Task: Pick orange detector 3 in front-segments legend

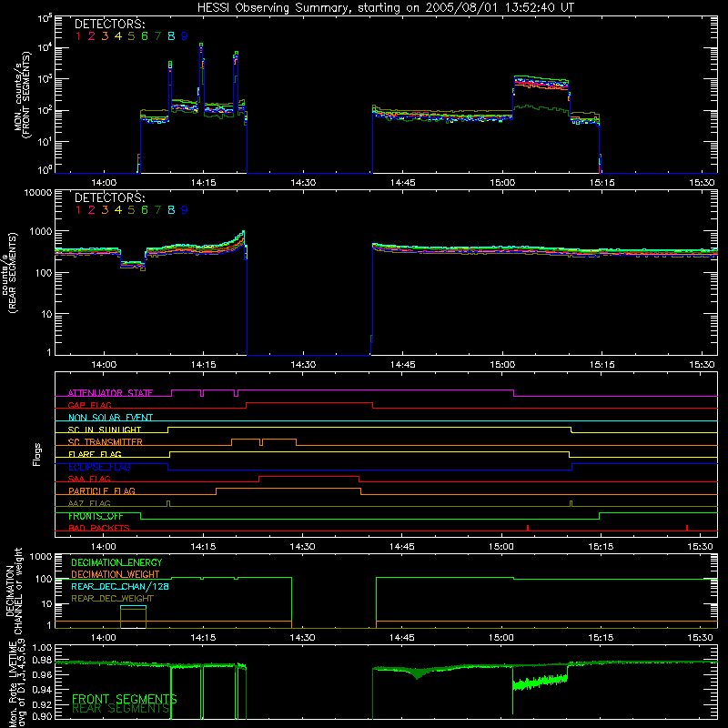Action: (x=105, y=36)
